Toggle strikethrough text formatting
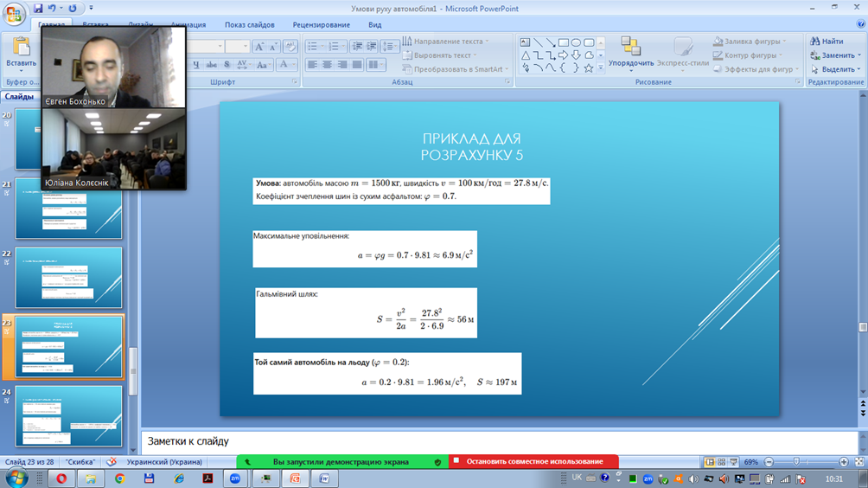Viewport: 868px width, 488px height. coord(212,65)
